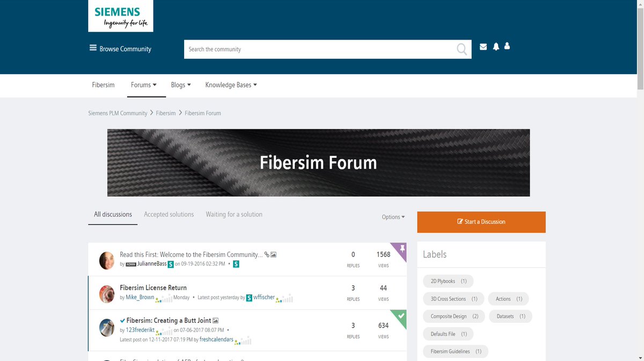Click the 634 views count
This screenshot has width=644, height=361.
coord(383,326)
